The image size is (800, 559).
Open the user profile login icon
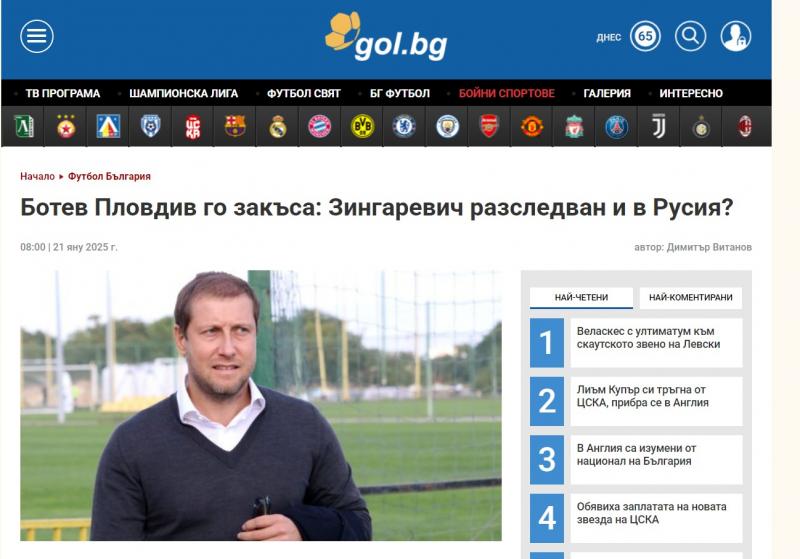[x=735, y=36]
